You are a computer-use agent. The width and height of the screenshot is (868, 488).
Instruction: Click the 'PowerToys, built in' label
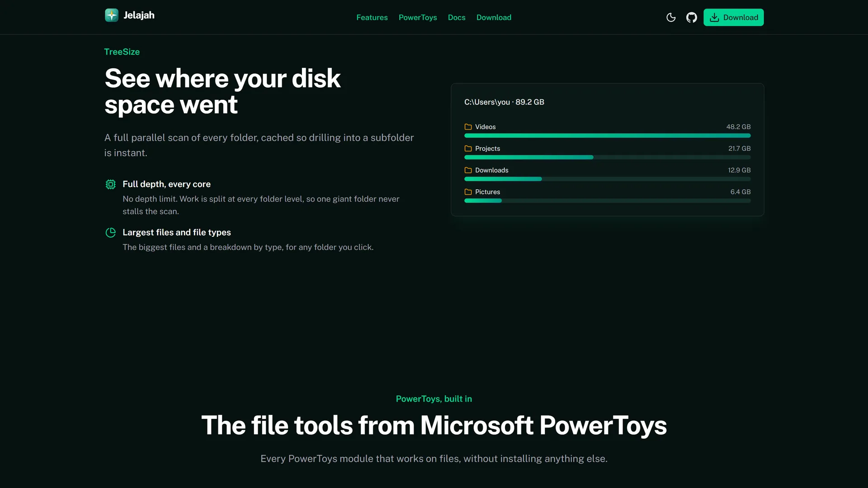pos(434,399)
